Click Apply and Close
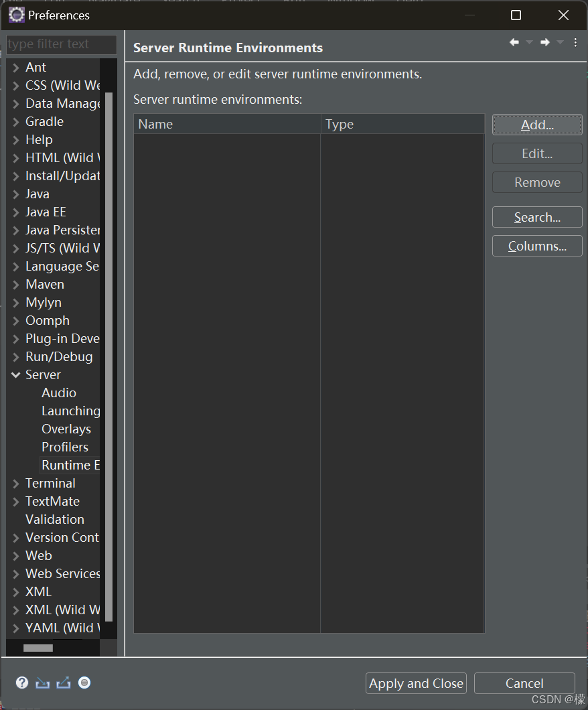The height and width of the screenshot is (710, 588). 415,683
